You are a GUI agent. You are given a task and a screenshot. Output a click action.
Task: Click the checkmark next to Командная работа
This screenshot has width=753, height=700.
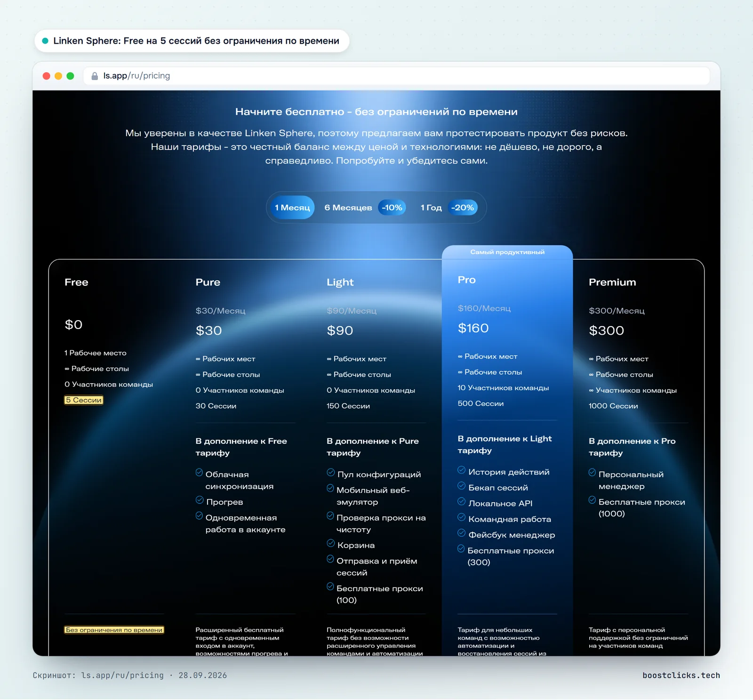point(462,517)
